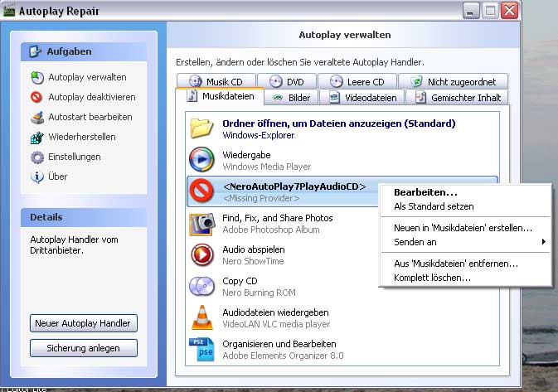Image resolution: width=558 pixels, height=392 pixels.
Task: Click the Autostart bearbeiten icon
Action: pyautogui.click(x=37, y=117)
